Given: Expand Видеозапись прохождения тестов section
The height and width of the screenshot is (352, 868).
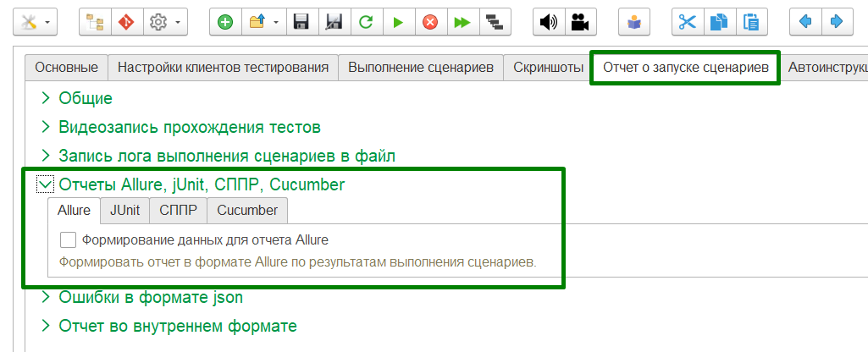Looking at the screenshot, I should 46,127.
